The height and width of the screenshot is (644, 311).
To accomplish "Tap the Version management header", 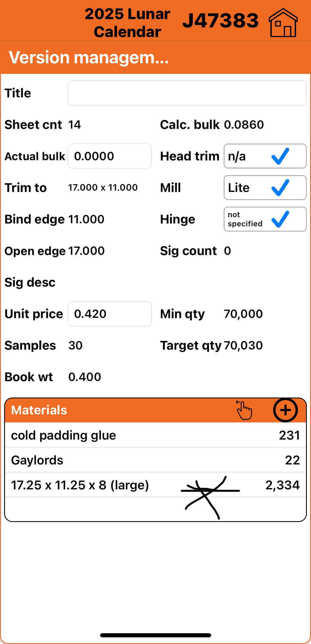I will [89, 58].
